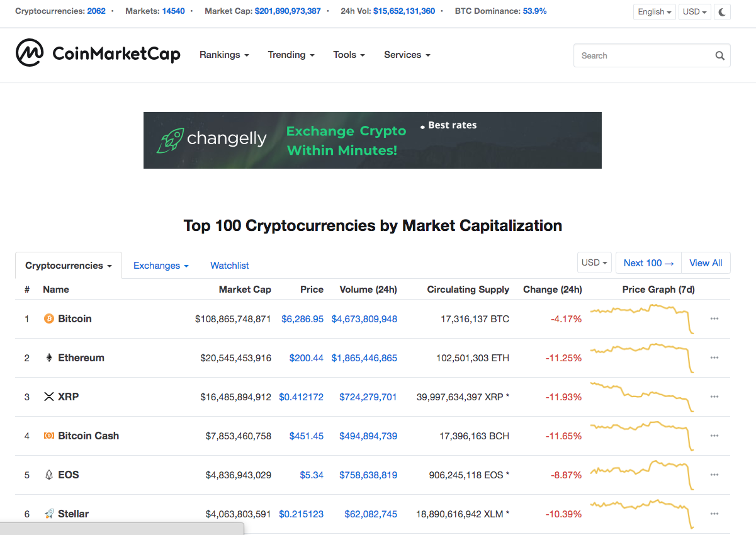756x535 pixels.
Task: Click Bitcoin's price link $6,286.95
Action: click(302, 319)
